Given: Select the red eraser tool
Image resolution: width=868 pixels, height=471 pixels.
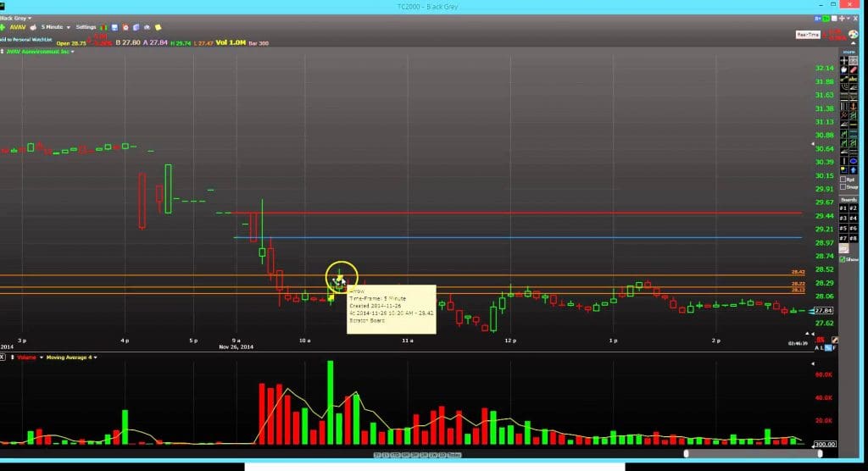Looking at the screenshot, I should [853, 69].
